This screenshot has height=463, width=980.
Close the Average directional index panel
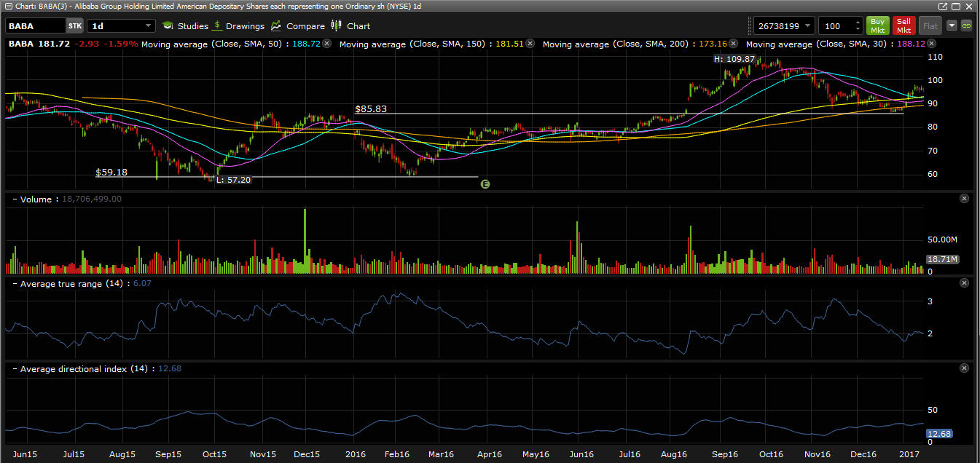[x=964, y=368]
